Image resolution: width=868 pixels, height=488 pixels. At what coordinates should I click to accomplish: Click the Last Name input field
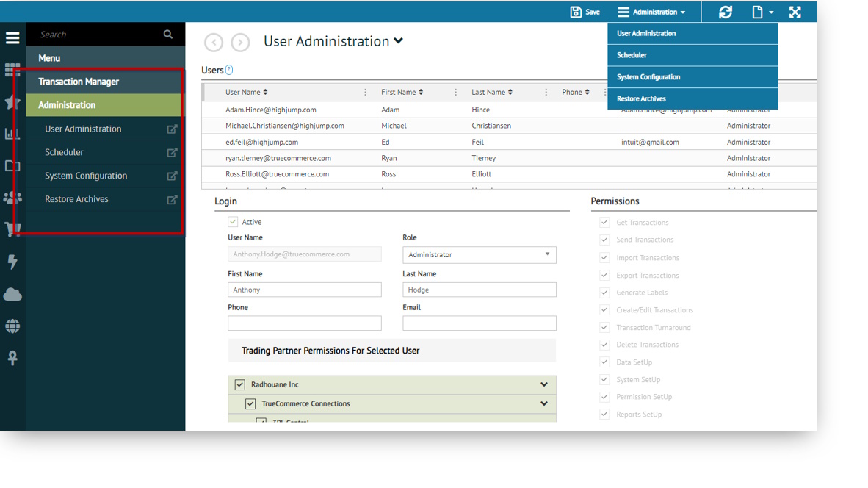click(x=479, y=290)
